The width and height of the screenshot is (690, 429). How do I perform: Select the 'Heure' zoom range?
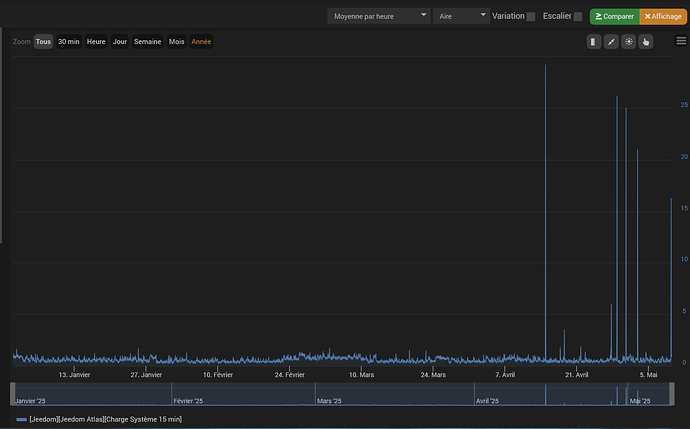coord(96,42)
